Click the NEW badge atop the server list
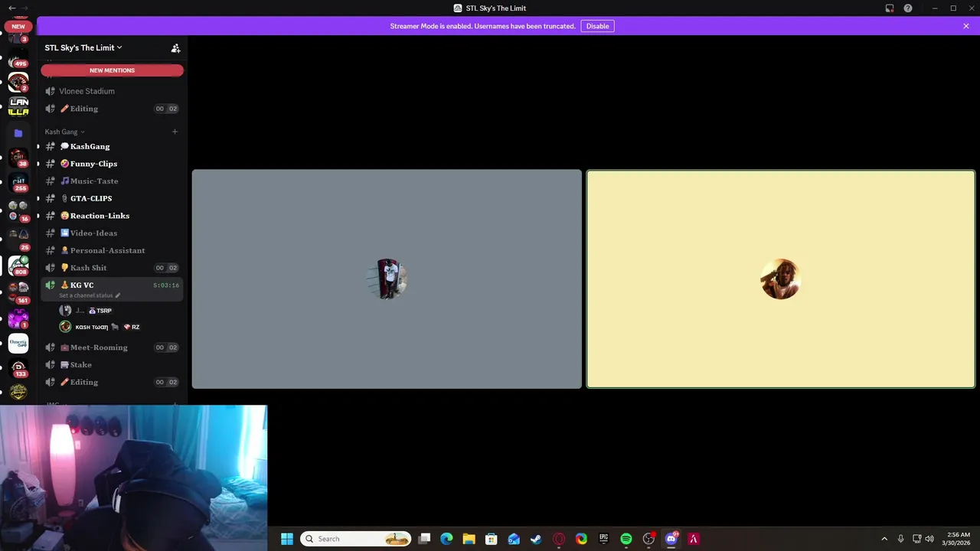Image resolution: width=980 pixels, height=551 pixels. point(18,26)
